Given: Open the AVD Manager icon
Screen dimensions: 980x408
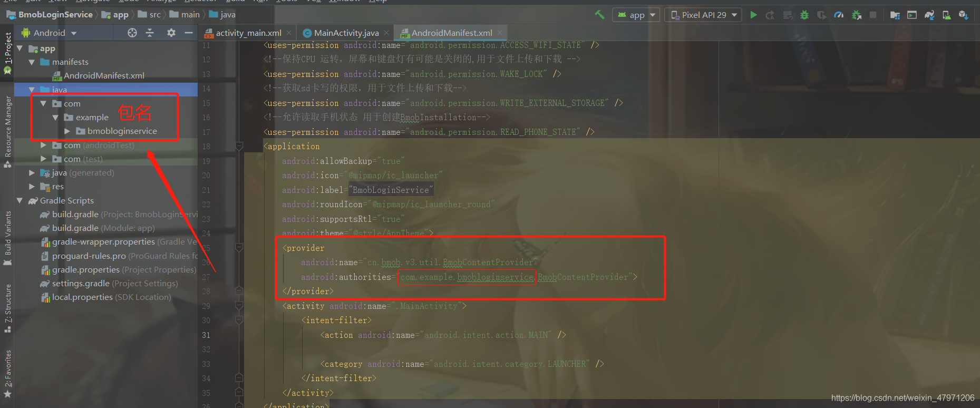Looking at the screenshot, I should tap(947, 15).
